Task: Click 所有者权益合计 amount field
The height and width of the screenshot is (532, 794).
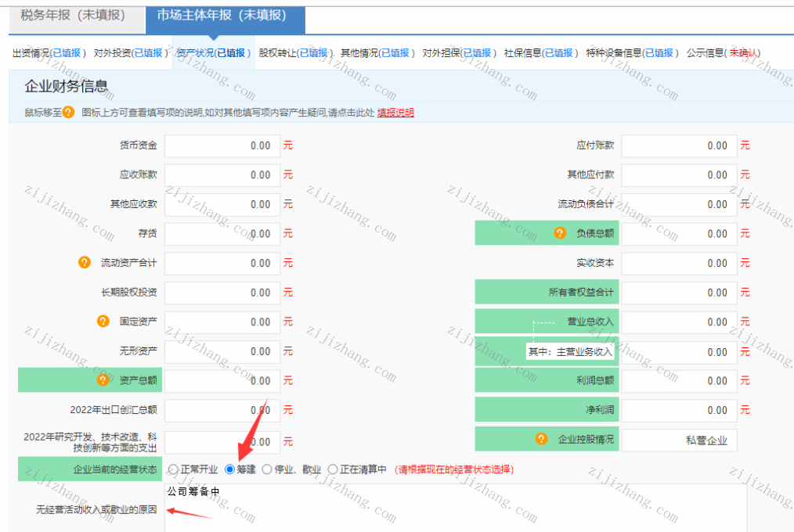Action: [679, 293]
